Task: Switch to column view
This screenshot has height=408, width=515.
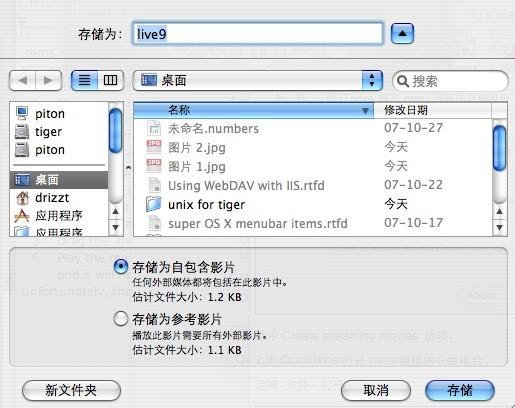Action: pos(110,80)
